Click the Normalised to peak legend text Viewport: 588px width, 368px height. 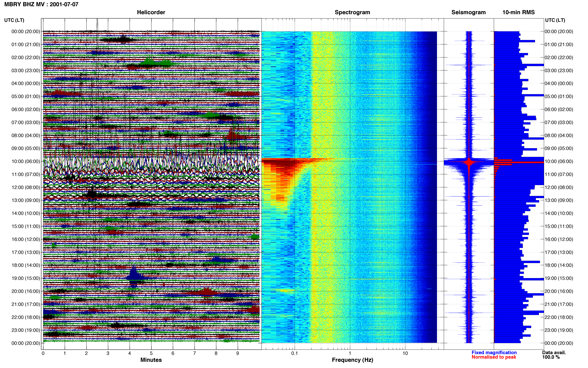click(x=494, y=357)
